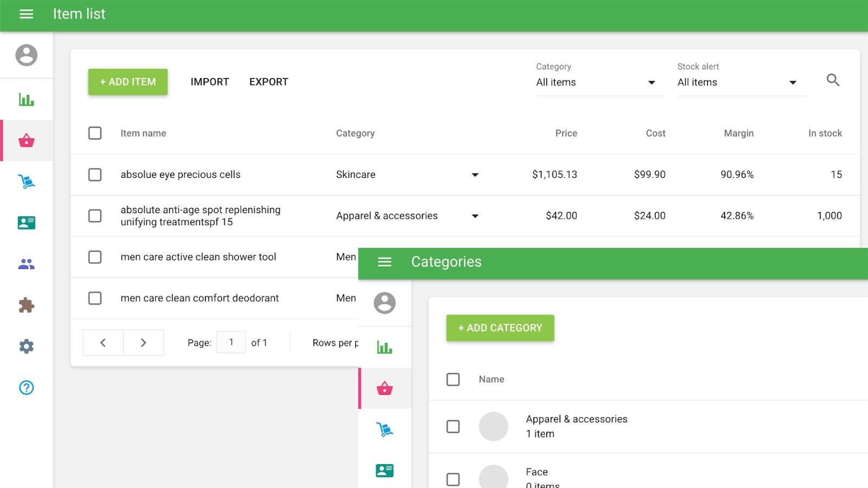Open the Help question mark icon
868x488 pixels.
coord(26,388)
